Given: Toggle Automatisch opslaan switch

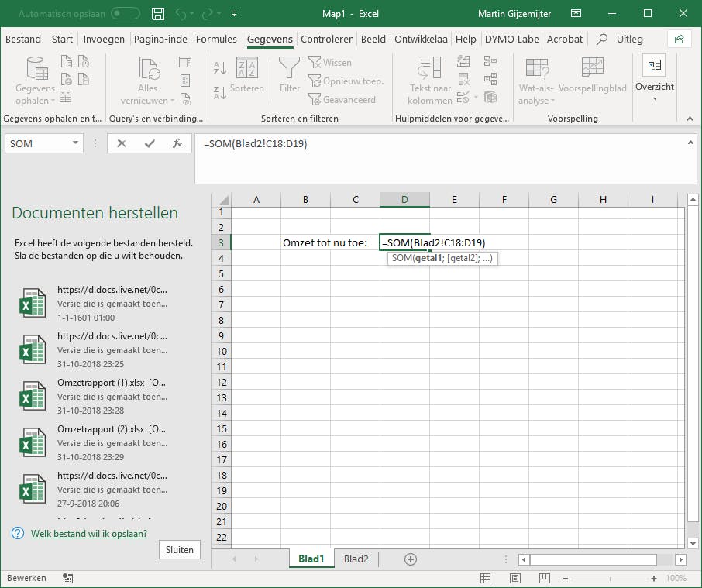Looking at the screenshot, I should pyautogui.click(x=126, y=13).
